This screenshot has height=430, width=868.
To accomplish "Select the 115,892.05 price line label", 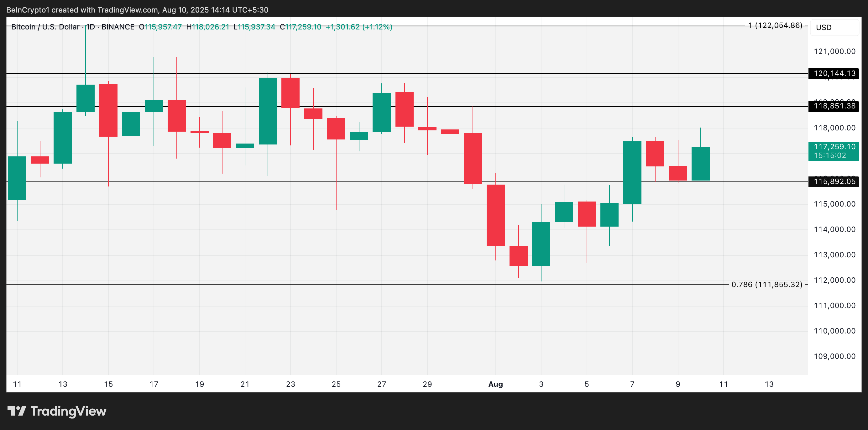I will (834, 182).
